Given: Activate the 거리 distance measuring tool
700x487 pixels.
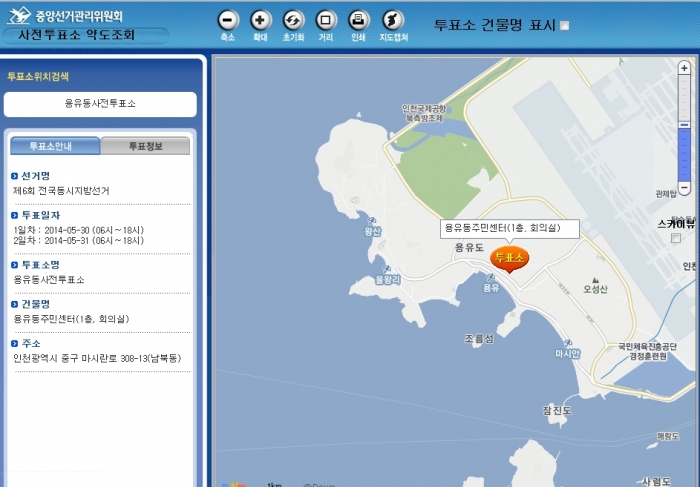Looking at the screenshot, I should point(326,20).
